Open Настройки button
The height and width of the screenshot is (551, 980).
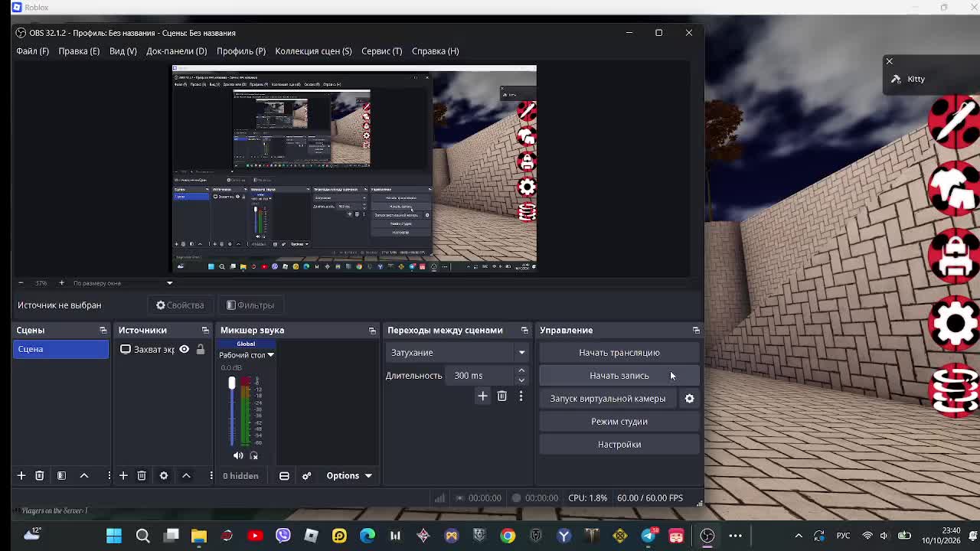click(x=619, y=444)
